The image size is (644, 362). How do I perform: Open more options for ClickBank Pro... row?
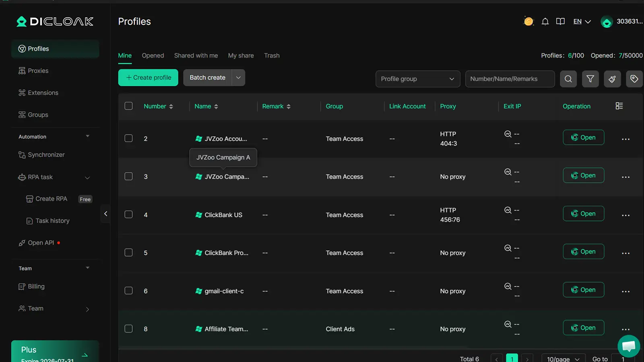(x=625, y=253)
